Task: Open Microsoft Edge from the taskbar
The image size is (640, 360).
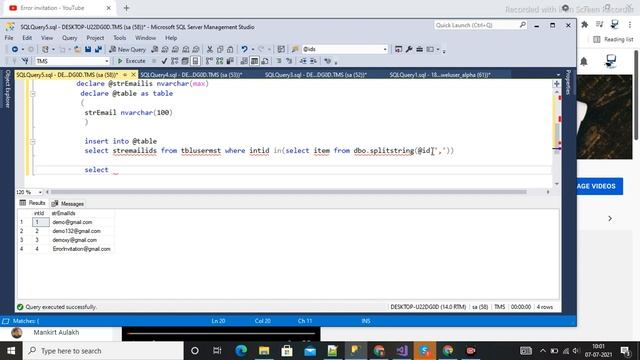Action: click(241, 351)
